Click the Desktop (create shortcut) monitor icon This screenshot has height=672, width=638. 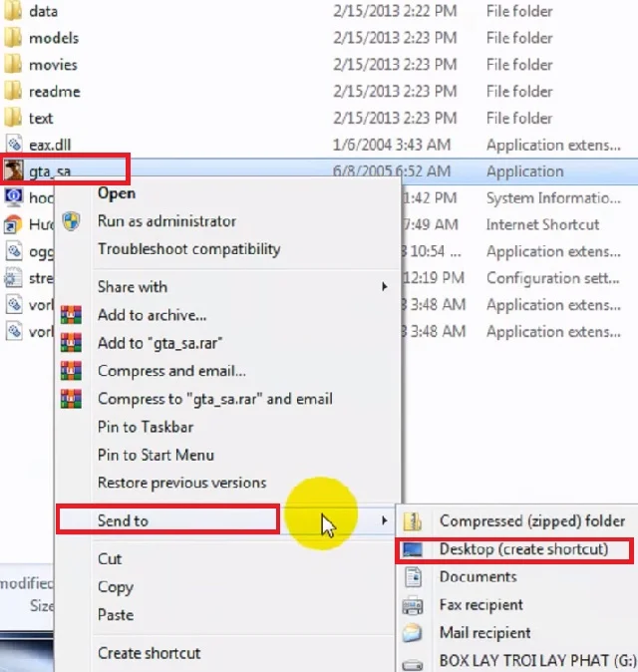pos(413,549)
